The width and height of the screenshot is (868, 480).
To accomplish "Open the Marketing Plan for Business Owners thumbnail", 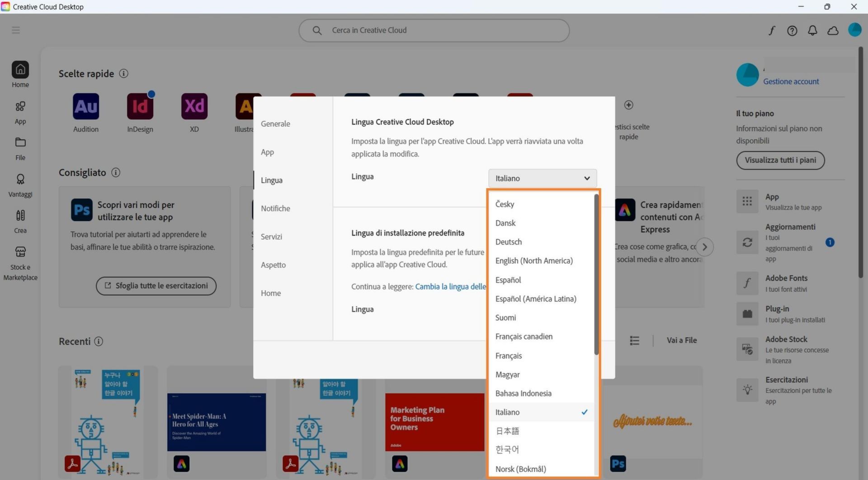I will point(434,422).
